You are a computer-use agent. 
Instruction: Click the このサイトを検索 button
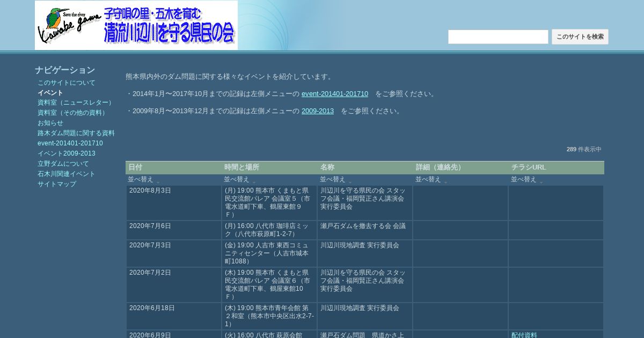pyautogui.click(x=580, y=37)
